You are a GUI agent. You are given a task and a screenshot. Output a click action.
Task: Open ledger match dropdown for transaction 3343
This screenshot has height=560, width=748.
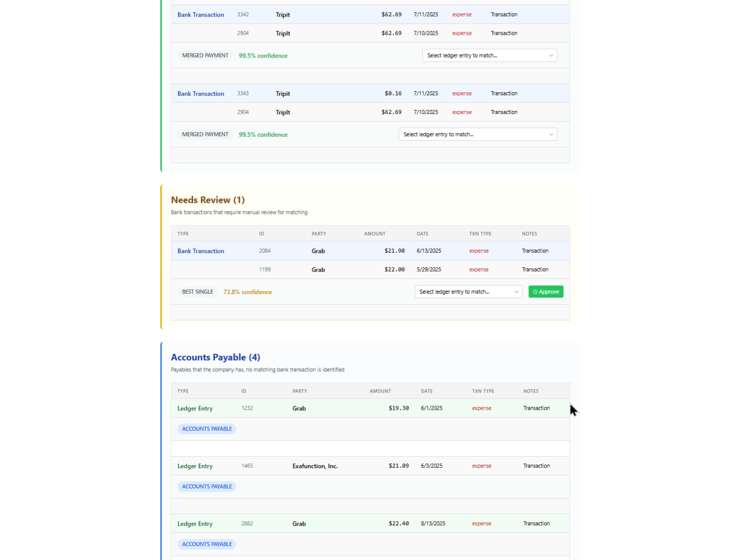477,135
